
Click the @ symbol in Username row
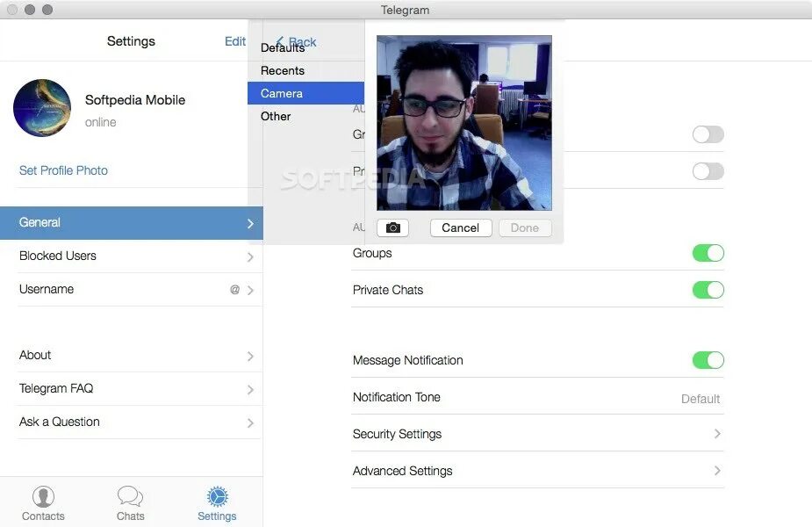(x=234, y=290)
